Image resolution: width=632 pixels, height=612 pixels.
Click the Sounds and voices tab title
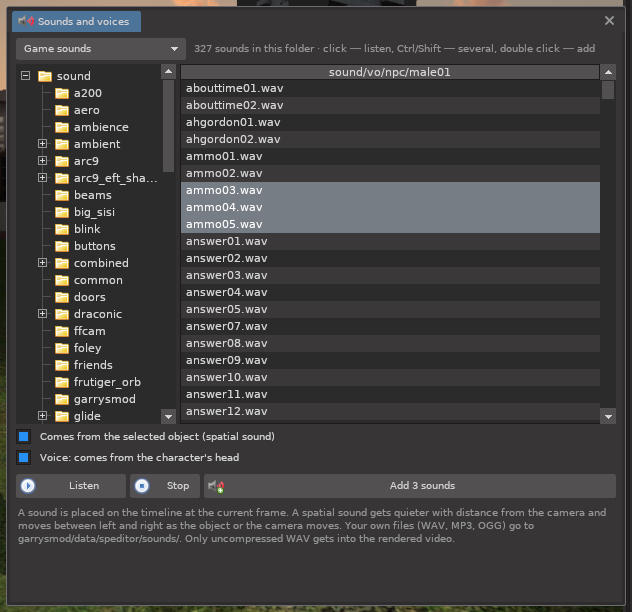tap(83, 21)
